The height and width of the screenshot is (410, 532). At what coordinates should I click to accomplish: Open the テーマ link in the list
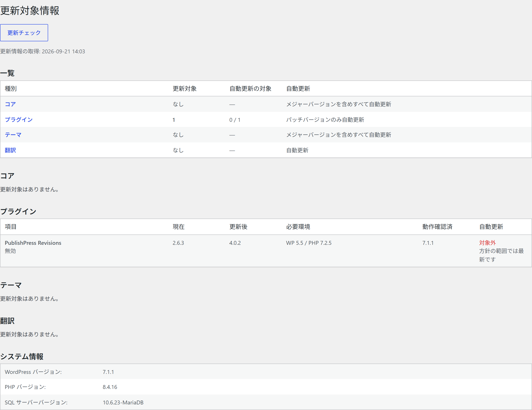point(13,135)
